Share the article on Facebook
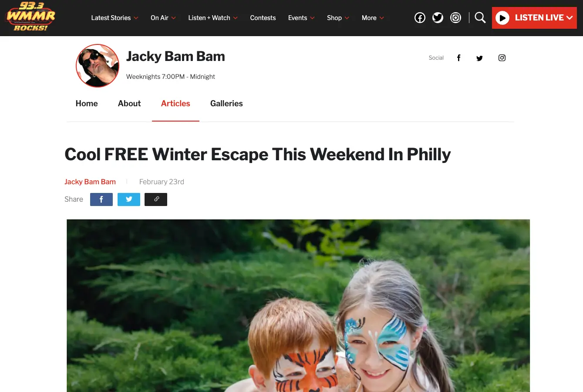583x392 pixels. (x=101, y=199)
